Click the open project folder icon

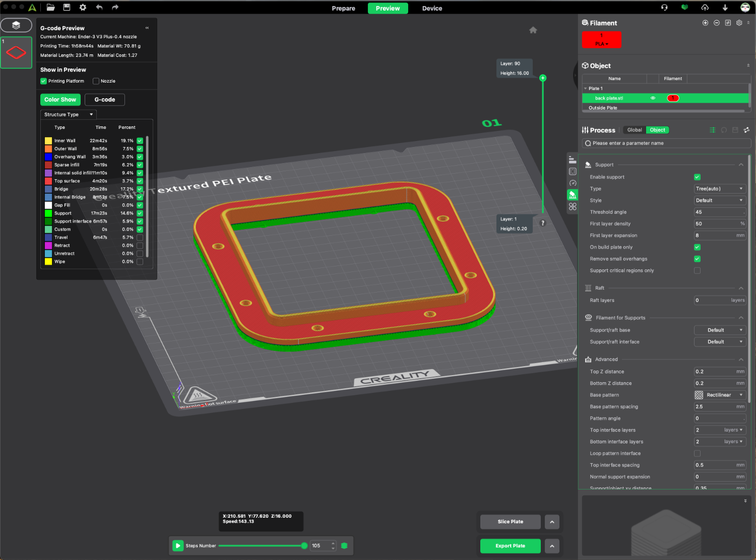50,8
